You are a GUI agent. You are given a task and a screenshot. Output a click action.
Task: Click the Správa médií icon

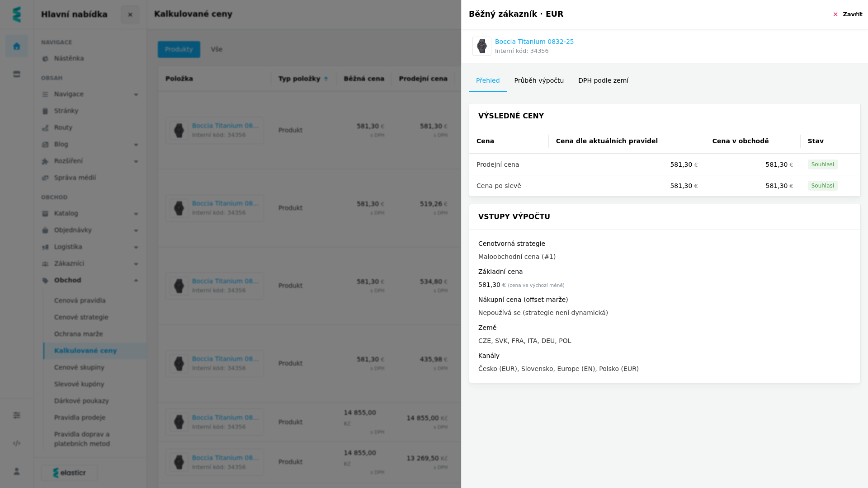tap(45, 178)
